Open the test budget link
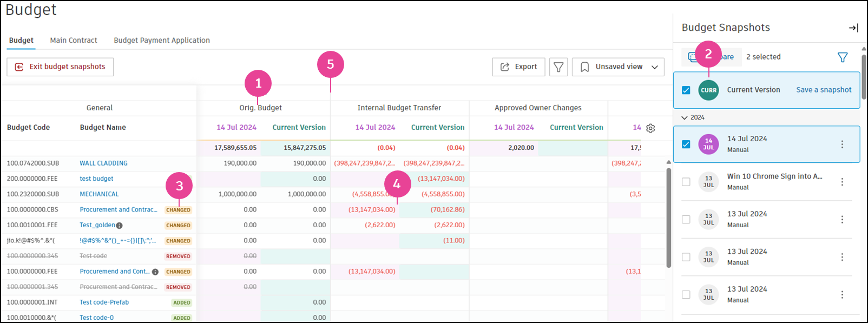Image resolution: width=868 pixels, height=323 pixels. (x=96, y=179)
